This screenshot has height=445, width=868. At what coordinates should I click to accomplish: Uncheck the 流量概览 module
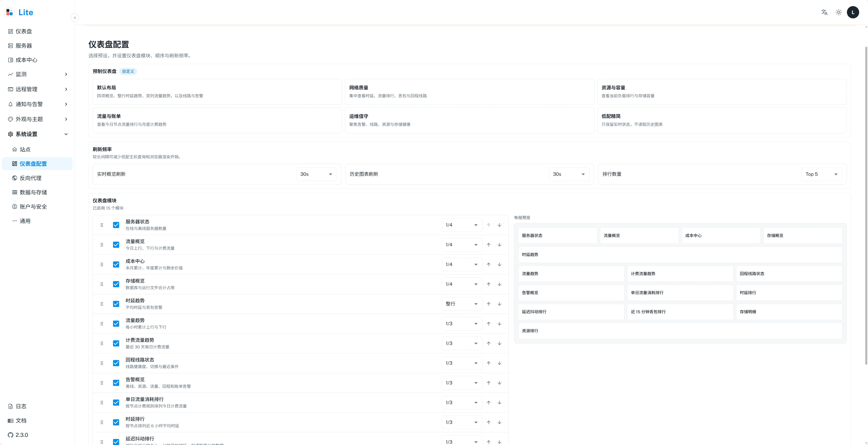pyautogui.click(x=116, y=245)
